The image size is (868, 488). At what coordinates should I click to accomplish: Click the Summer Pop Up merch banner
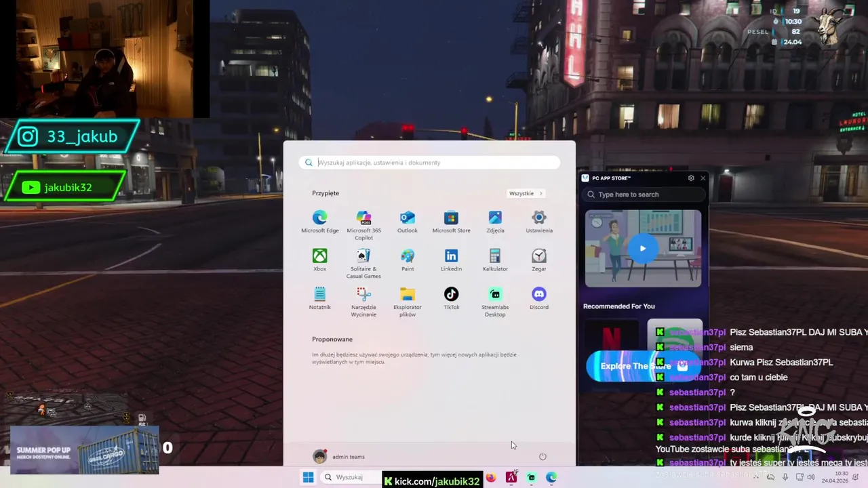point(84,449)
